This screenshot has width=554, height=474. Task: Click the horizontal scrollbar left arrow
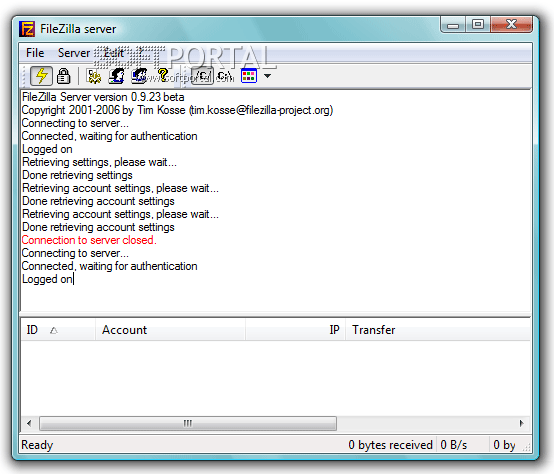click(29, 423)
